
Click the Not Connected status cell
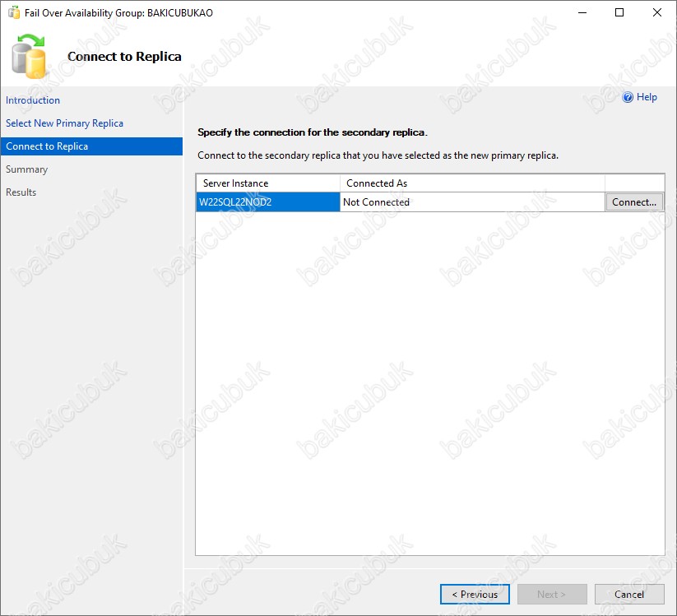(x=472, y=202)
